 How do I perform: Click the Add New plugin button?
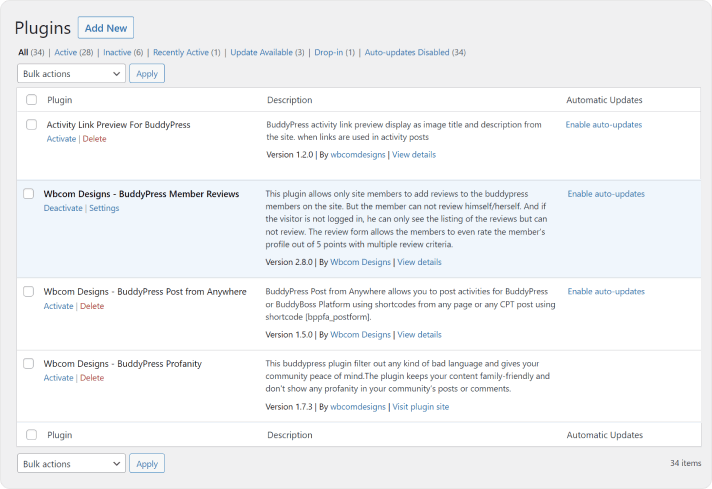pyautogui.click(x=105, y=28)
